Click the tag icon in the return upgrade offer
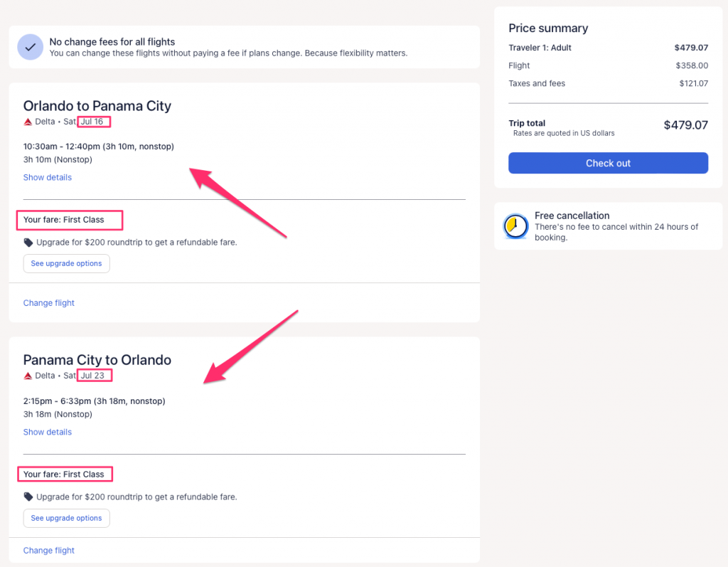 (28, 497)
